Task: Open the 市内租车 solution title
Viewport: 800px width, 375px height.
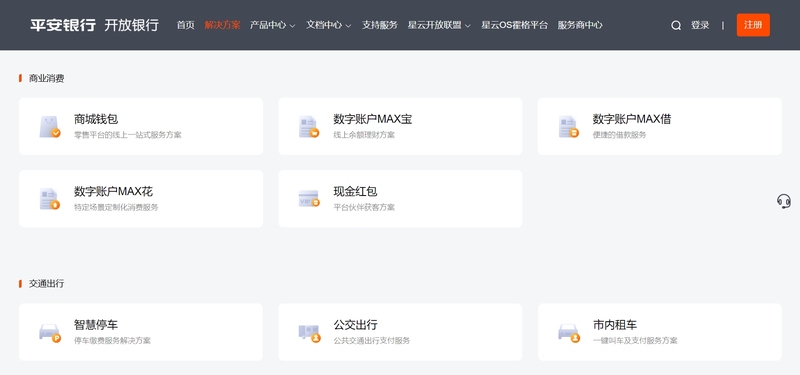Action: 615,325
